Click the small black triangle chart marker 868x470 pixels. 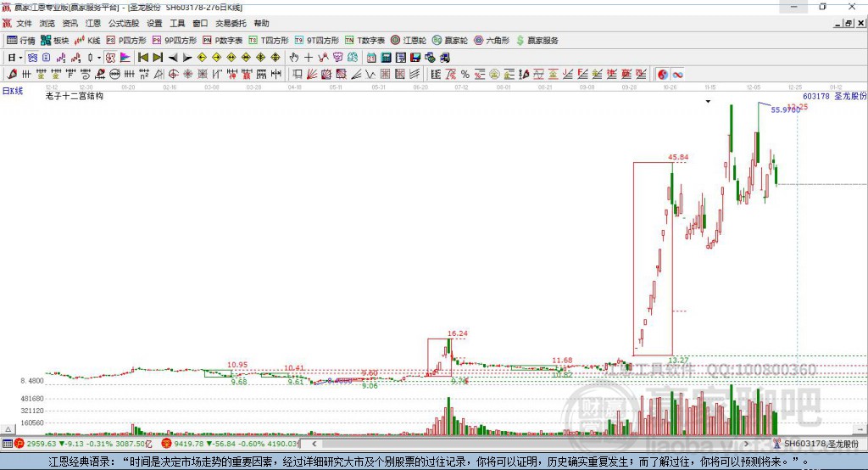pyautogui.click(x=708, y=102)
